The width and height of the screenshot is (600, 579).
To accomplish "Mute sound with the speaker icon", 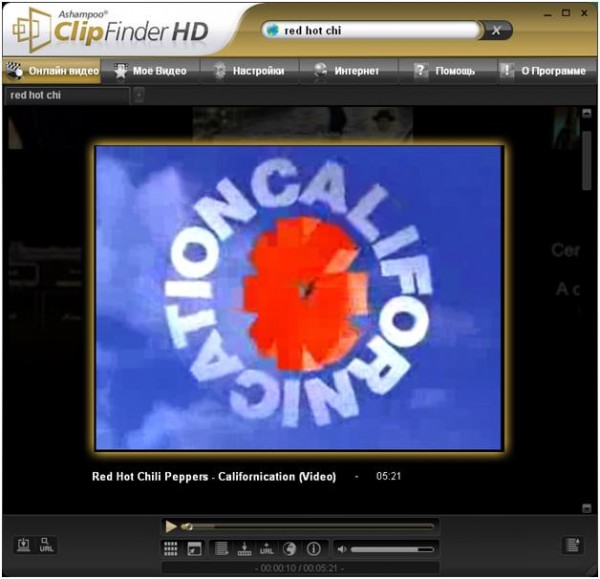I will (342, 550).
